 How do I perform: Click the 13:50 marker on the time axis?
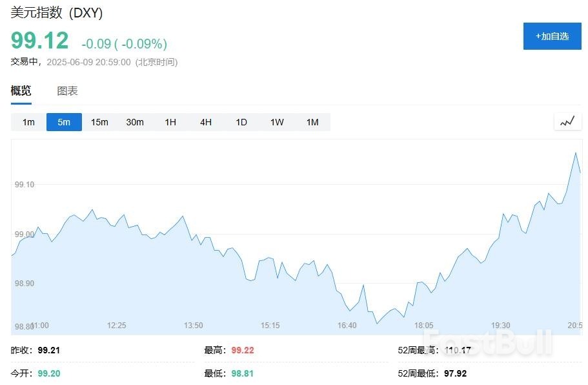[x=193, y=326]
